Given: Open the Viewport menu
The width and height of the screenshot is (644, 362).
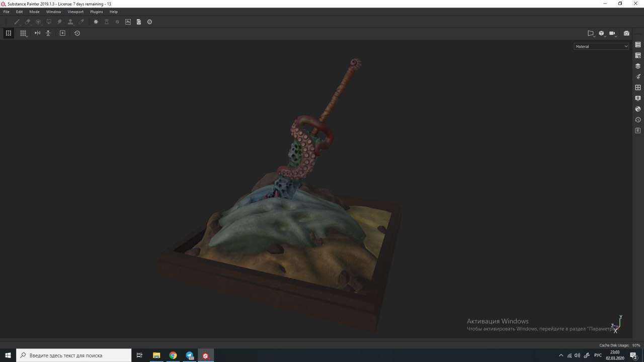Looking at the screenshot, I should (x=75, y=12).
